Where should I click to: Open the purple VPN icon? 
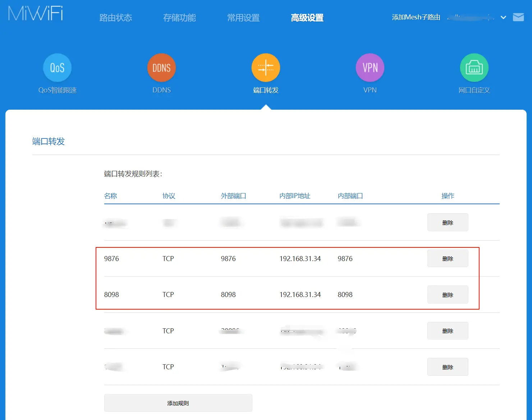coord(370,68)
